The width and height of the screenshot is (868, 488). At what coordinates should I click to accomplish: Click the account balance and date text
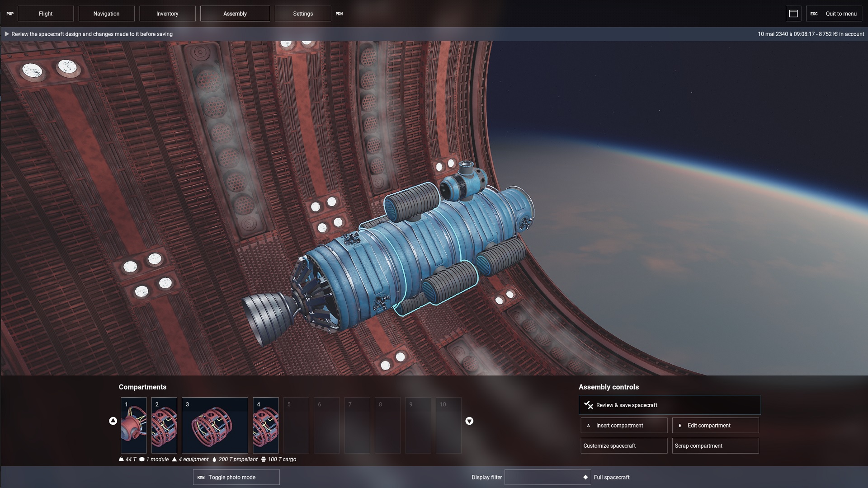click(811, 34)
